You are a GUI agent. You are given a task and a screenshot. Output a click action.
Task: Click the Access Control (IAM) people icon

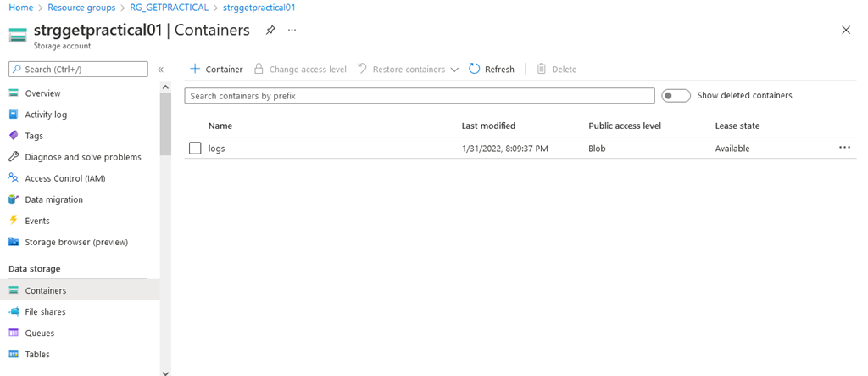14,178
